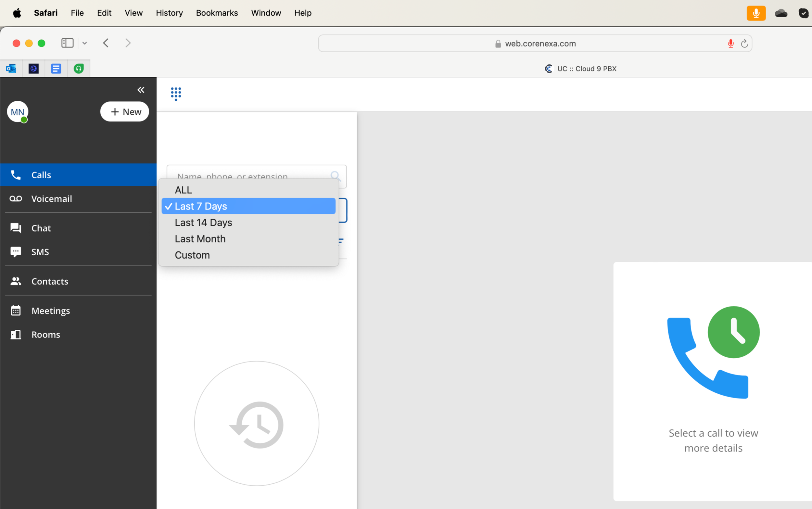Collapse the sidebar with double chevron
Screen dimensions: 812x509
point(141,90)
